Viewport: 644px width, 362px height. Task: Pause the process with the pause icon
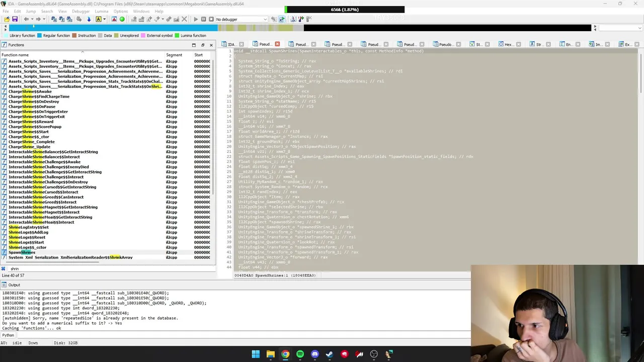point(203,19)
